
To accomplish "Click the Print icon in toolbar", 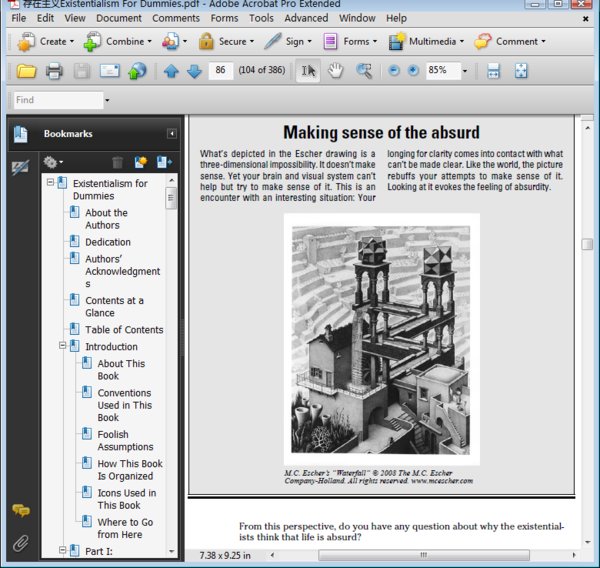I will [x=54, y=71].
